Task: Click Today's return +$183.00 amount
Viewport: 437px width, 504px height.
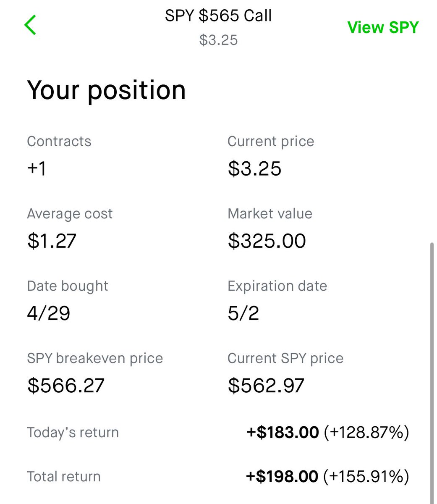Action: [283, 432]
